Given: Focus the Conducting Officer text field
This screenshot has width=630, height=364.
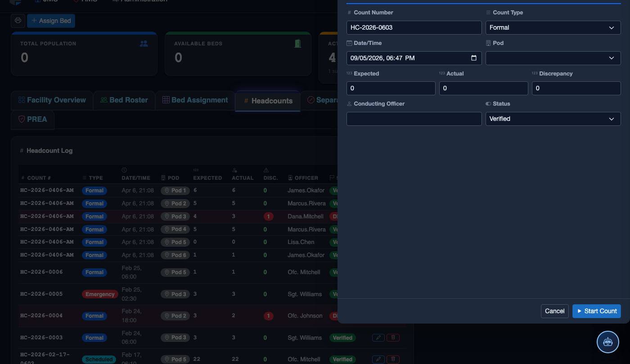Looking at the screenshot, I should [x=414, y=119].
